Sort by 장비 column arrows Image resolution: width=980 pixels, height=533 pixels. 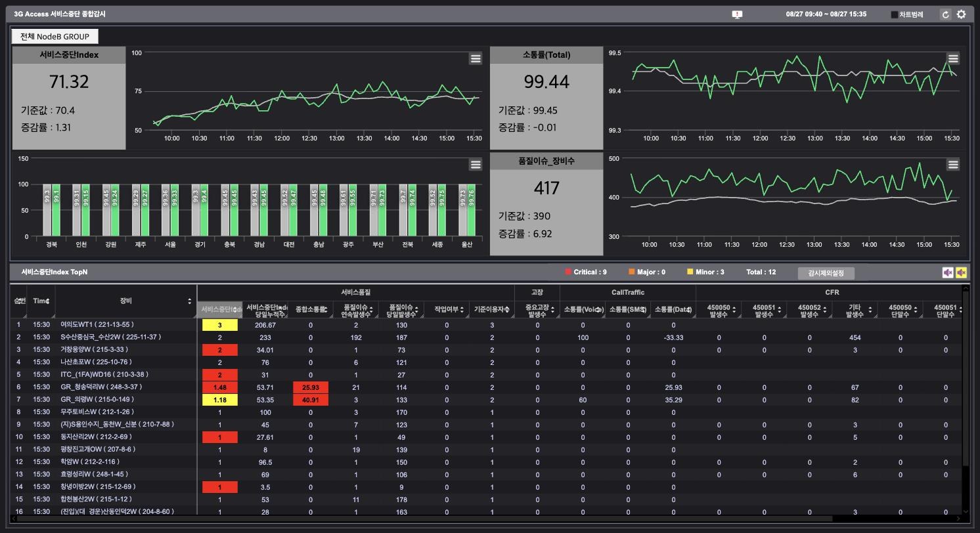(x=190, y=301)
